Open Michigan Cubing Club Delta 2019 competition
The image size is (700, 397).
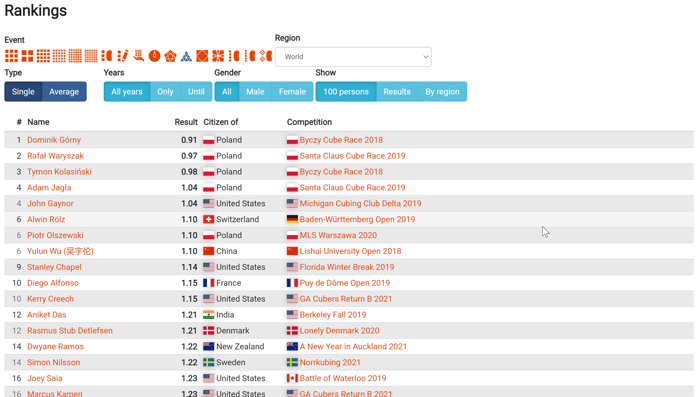pos(360,204)
